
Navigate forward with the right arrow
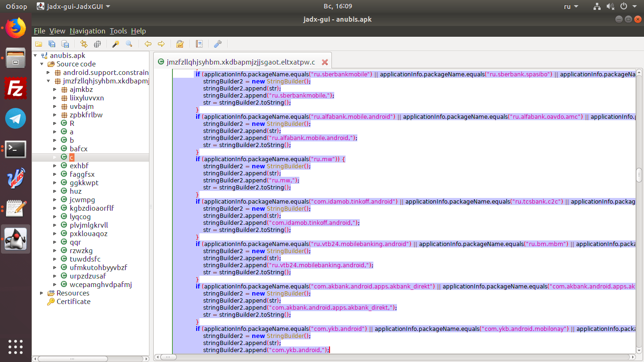[161, 44]
